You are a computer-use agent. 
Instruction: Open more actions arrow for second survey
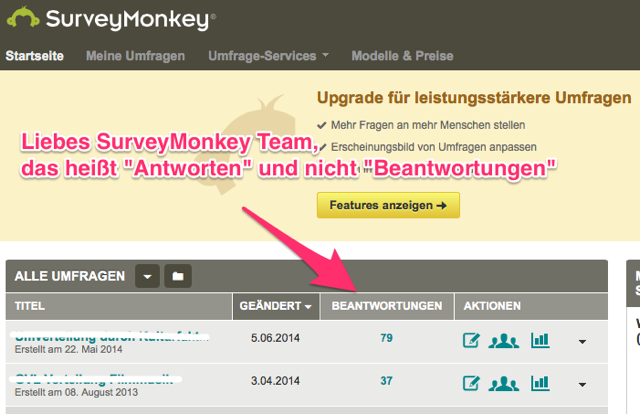(x=582, y=384)
